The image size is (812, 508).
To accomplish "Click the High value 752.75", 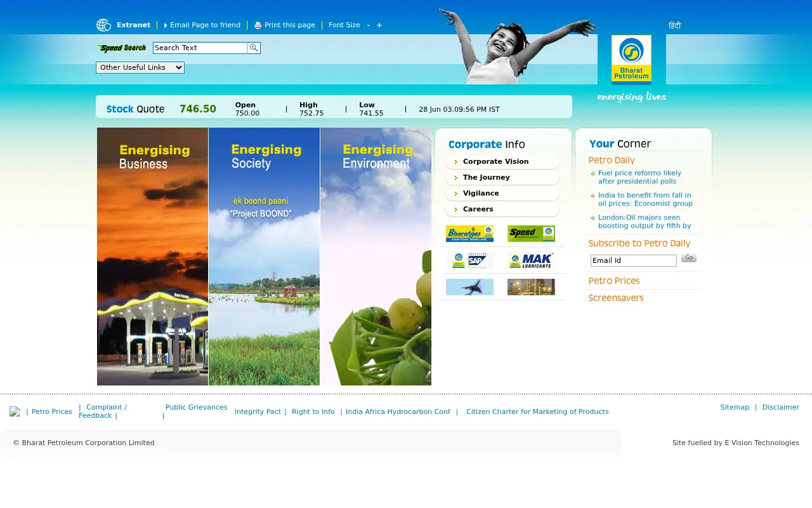I will point(311,113).
